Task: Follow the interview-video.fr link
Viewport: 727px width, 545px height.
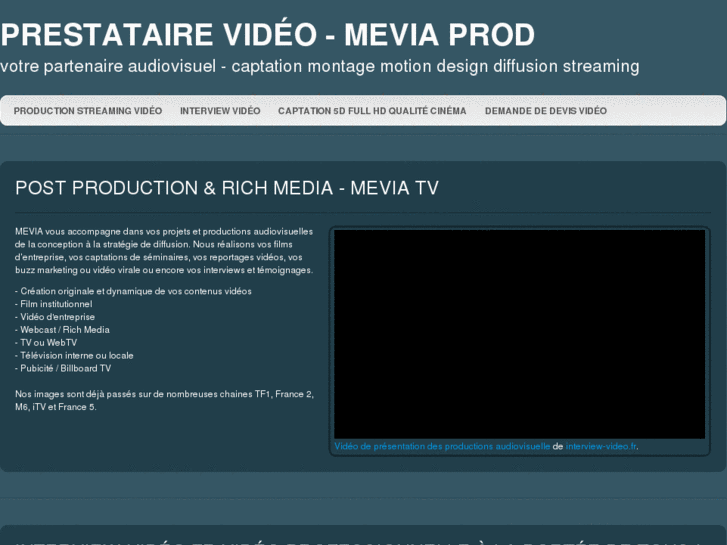Action: click(x=601, y=446)
